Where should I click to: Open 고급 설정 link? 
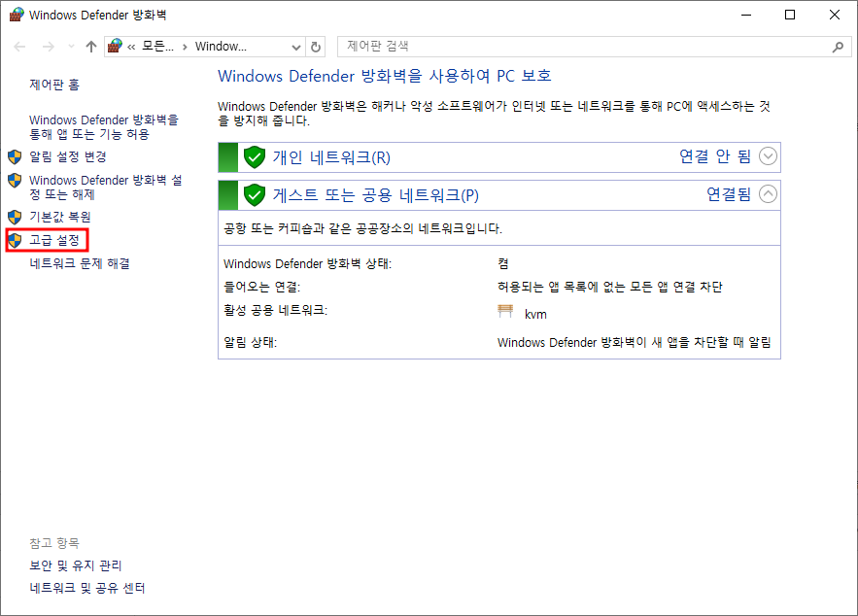point(54,240)
